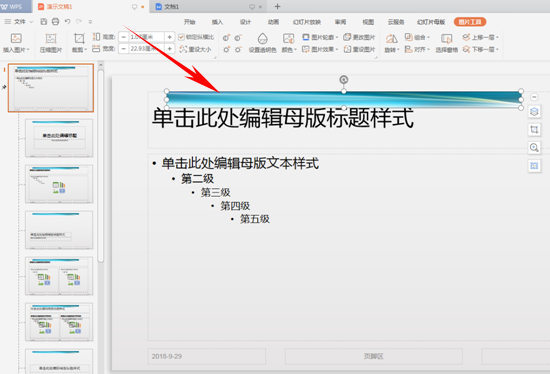Switch to the 视图 view tab
Screen dimensions: 550x374
coord(368,22)
